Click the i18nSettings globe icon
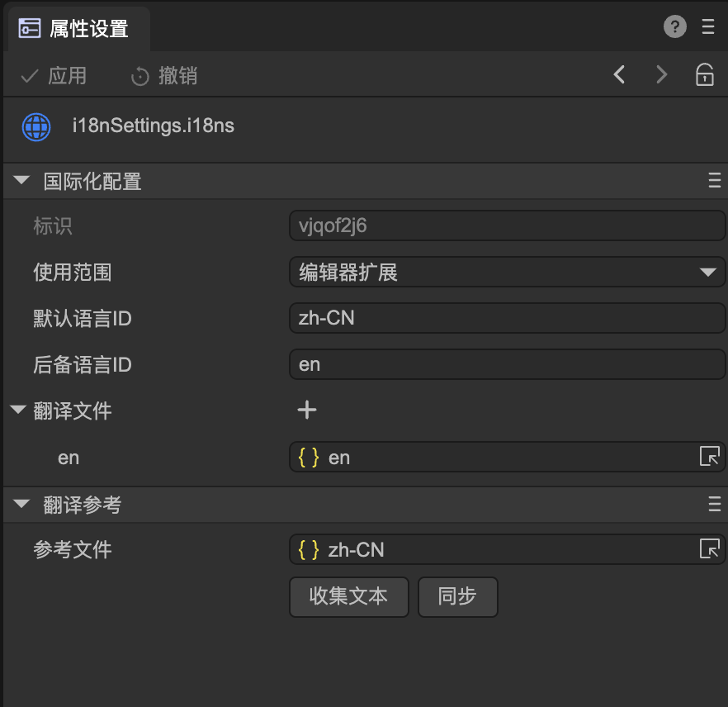 tap(36, 126)
